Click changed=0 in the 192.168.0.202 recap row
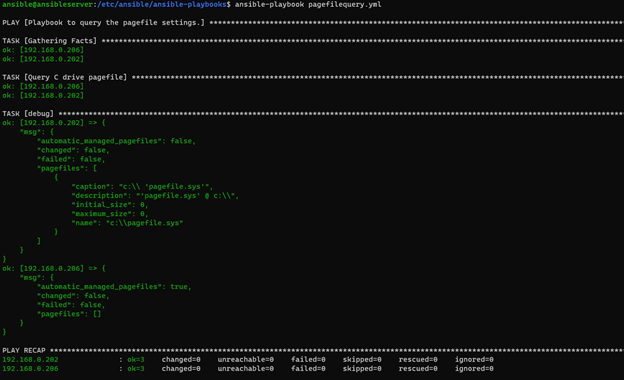Screen dimensions: 624x380 [181, 360]
